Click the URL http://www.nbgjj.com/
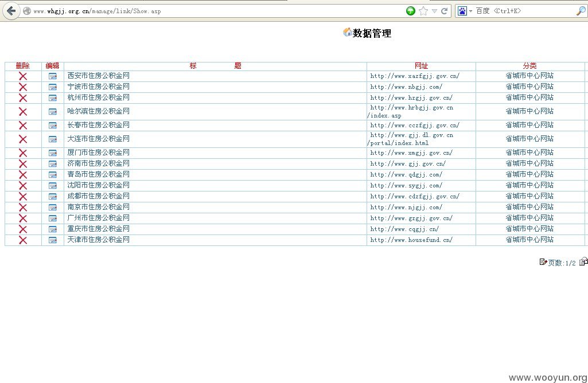 (406, 87)
